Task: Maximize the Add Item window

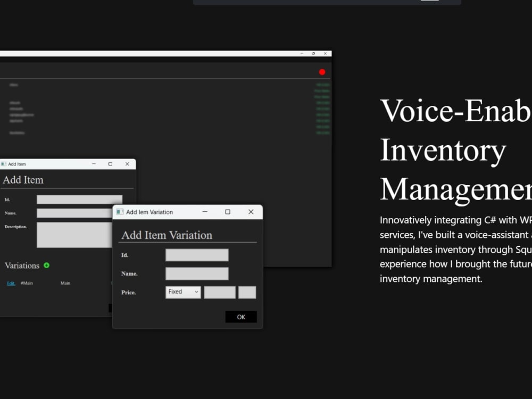Action: [x=110, y=164]
